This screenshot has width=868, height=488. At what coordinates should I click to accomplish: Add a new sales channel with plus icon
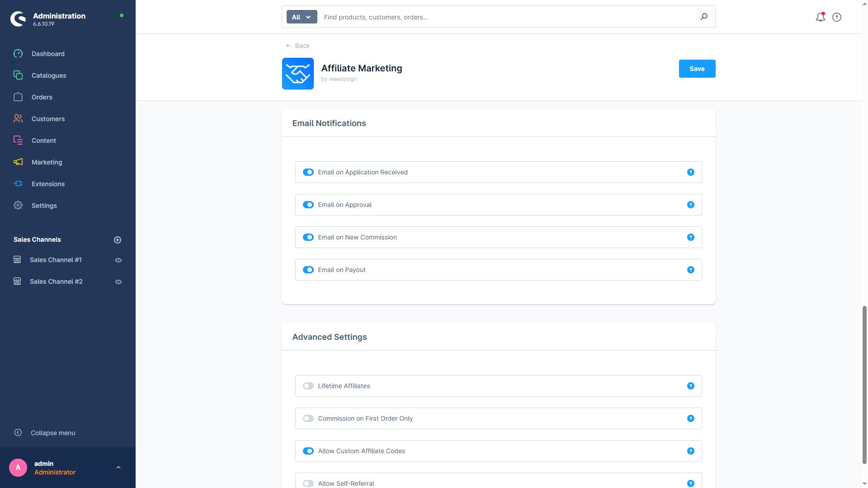click(x=118, y=240)
